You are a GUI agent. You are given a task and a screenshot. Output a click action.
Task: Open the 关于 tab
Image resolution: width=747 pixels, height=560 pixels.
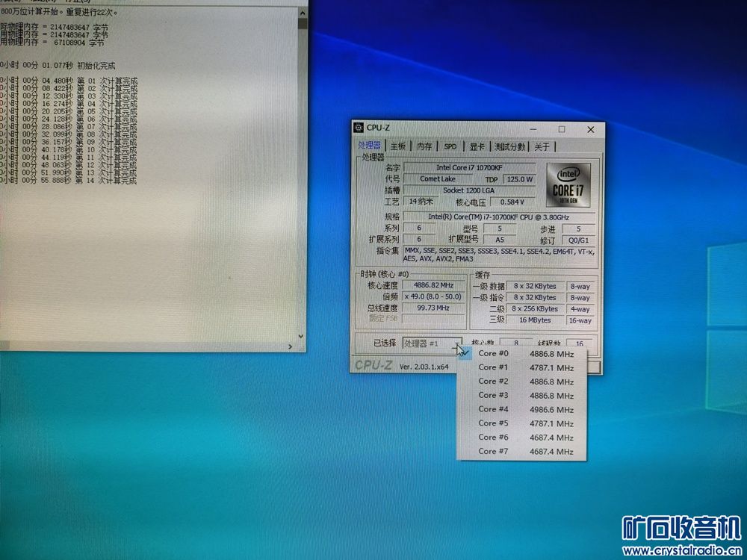tap(542, 146)
